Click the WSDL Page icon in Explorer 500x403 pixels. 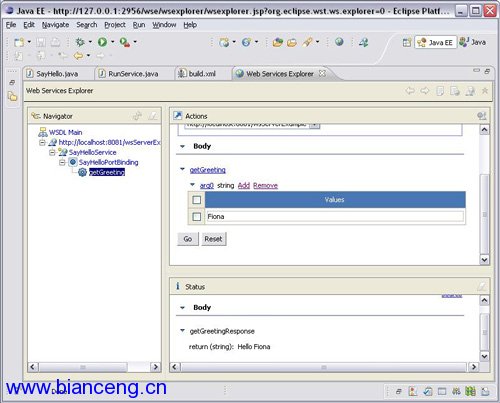click(x=470, y=91)
